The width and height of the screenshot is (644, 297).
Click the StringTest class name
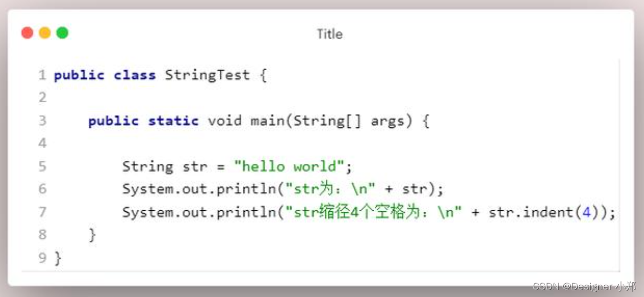(x=207, y=75)
